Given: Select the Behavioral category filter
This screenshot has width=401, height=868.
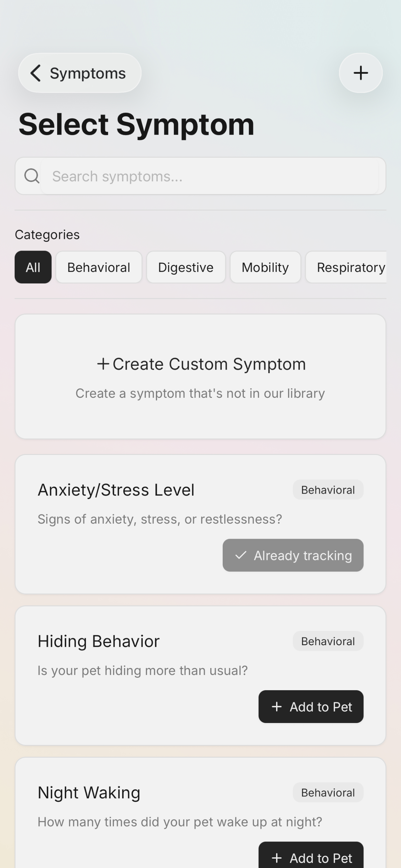Looking at the screenshot, I should click(x=99, y=267).
